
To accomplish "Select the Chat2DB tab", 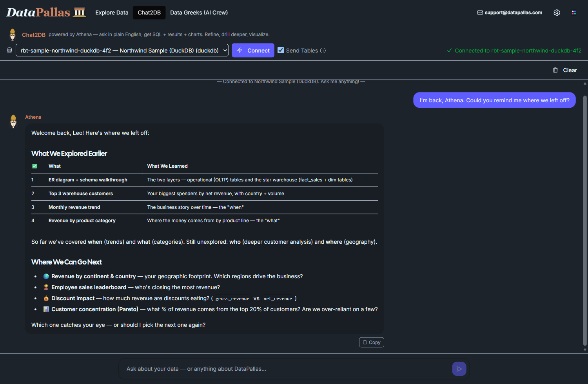I will coord(149,13).
